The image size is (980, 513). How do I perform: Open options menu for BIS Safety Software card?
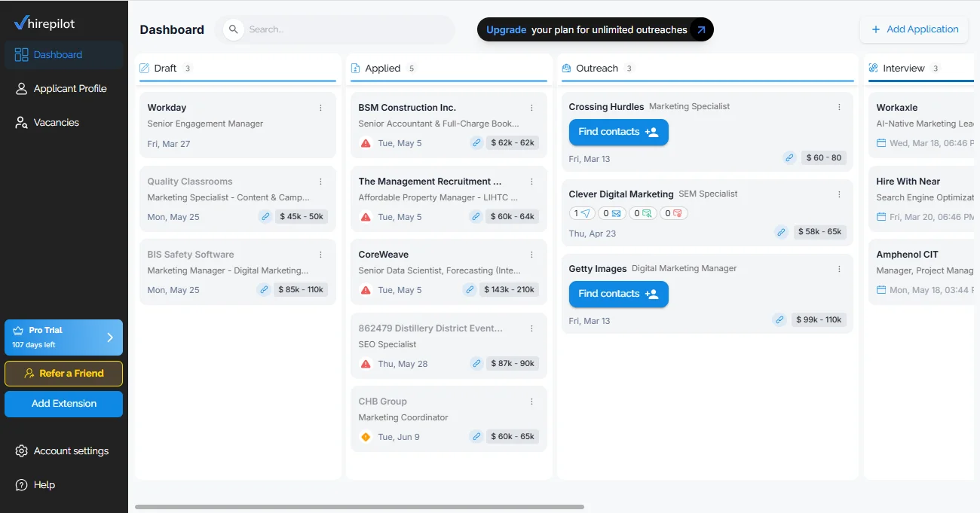coord(320,255)
